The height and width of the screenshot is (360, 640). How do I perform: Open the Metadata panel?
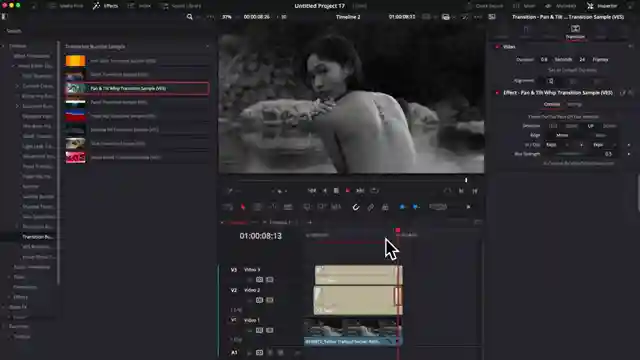561,6
